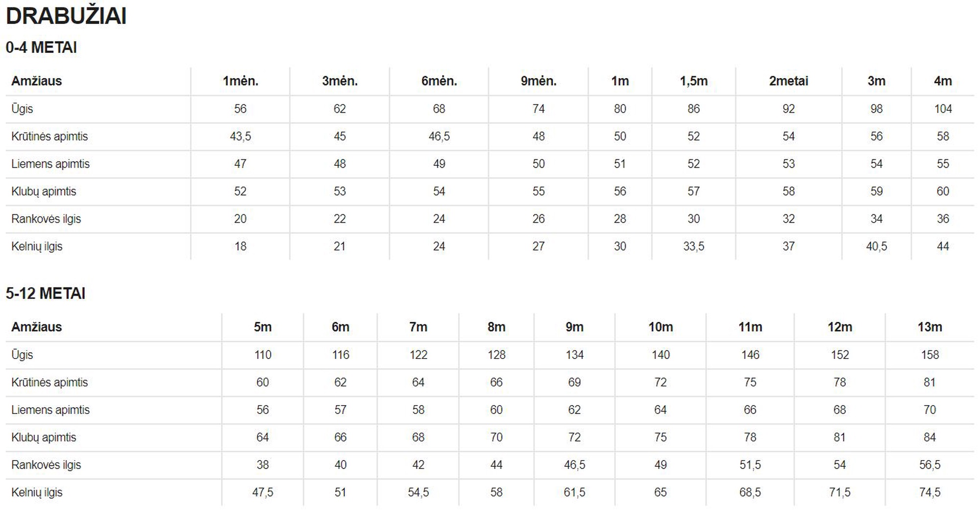The height and width of the screenshot is (513, 980).
Task: Select Klubų apimtis label in 0-4 table
Action: 44,191
